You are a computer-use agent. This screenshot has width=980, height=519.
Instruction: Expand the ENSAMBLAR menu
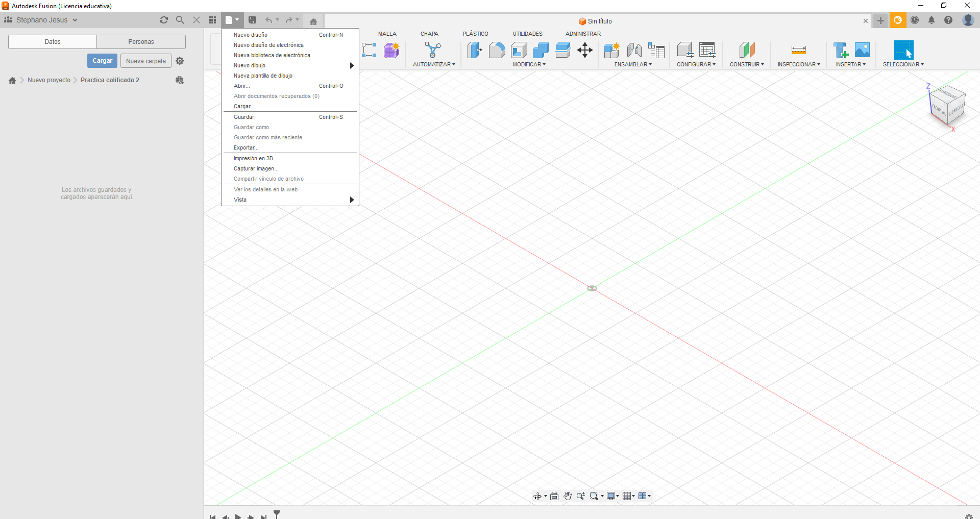click(x=633, y=64)
